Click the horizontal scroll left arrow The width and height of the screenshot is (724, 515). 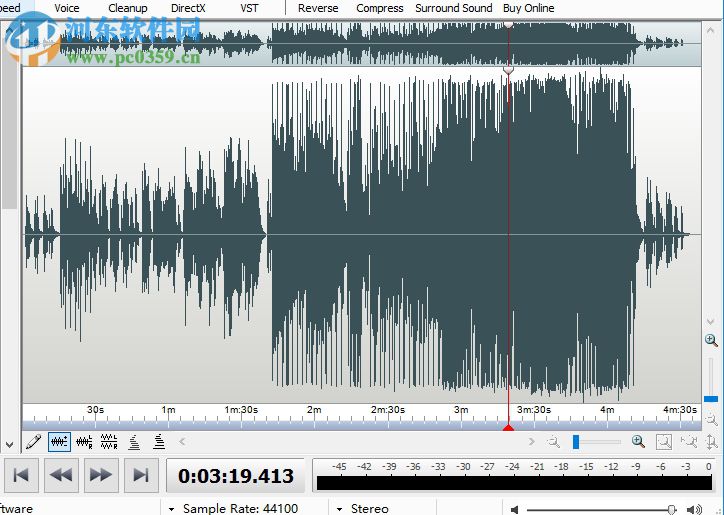point(182,442)
